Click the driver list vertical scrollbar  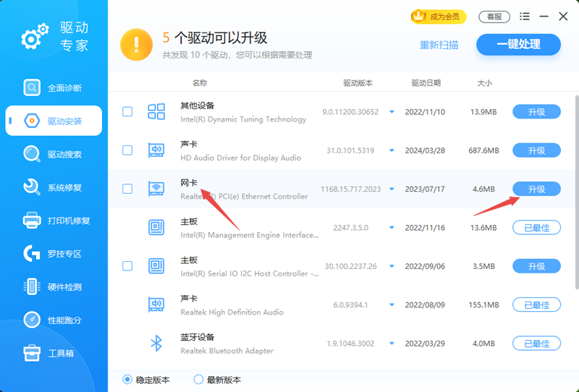coord(577,192)
